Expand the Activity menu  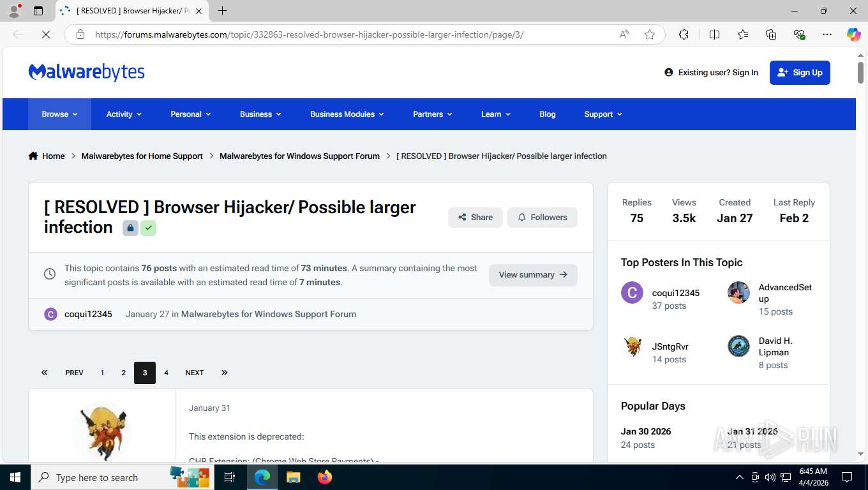(124, 114)
